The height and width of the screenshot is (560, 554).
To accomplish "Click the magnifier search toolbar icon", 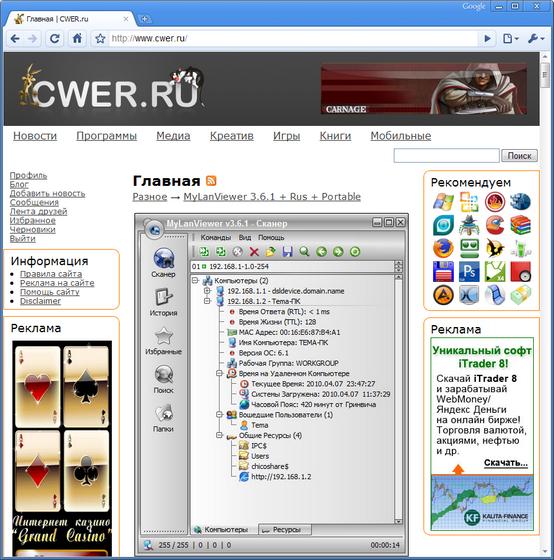I will tap(304, 252).
